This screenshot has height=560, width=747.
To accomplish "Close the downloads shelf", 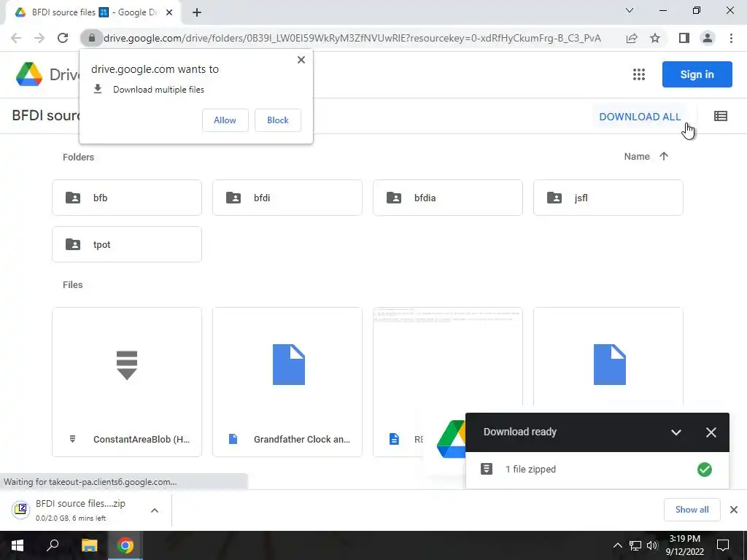I will pos(734,510).
